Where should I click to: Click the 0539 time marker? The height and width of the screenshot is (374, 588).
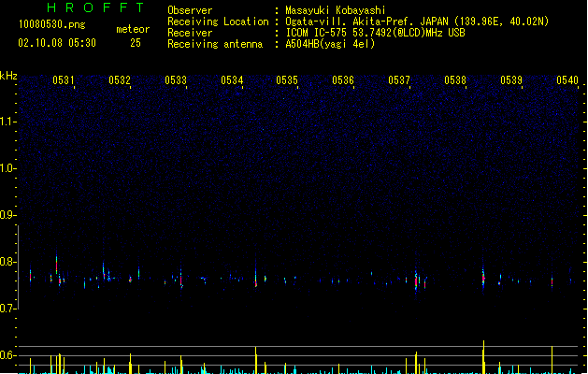[511, 80]
